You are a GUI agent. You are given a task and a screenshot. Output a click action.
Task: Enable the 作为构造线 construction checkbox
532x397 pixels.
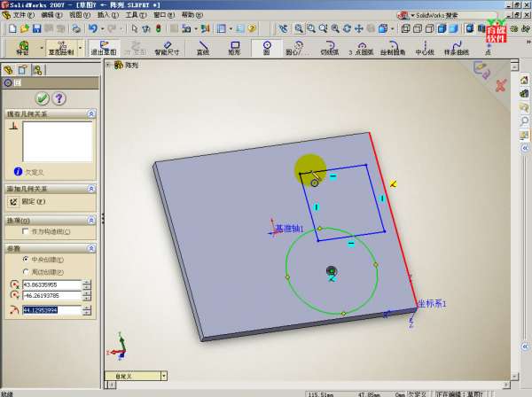pos(24,230)
